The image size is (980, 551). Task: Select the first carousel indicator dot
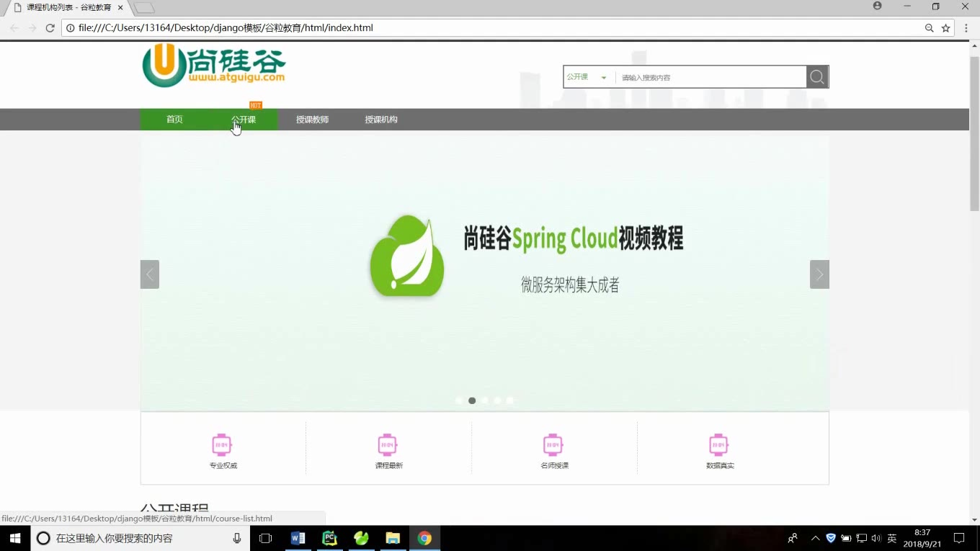[x=460, y=400]
